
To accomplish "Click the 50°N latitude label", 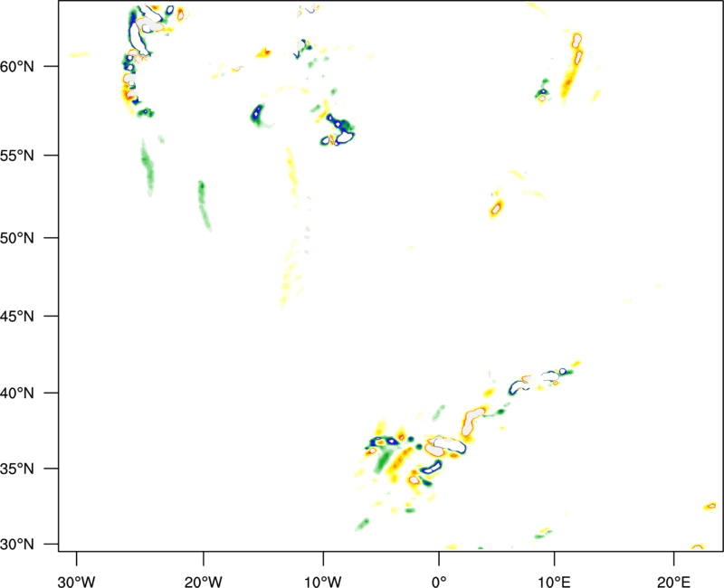I will coord(17,239).
